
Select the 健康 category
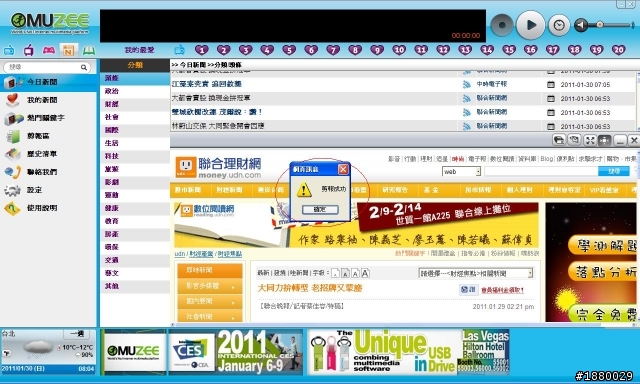pos(135,208)
